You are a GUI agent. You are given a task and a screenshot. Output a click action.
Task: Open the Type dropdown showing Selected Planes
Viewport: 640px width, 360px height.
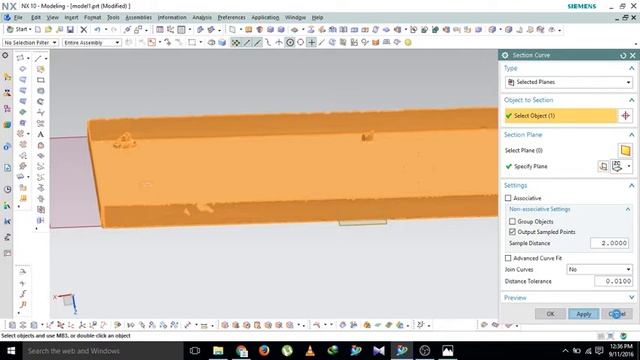[x=569, y=82]
